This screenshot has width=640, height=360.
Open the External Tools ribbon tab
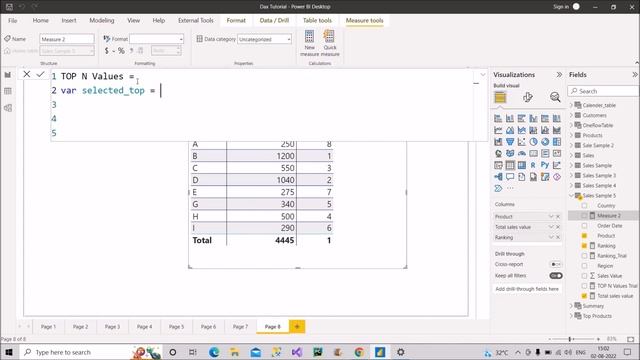[x=196, y=20]
